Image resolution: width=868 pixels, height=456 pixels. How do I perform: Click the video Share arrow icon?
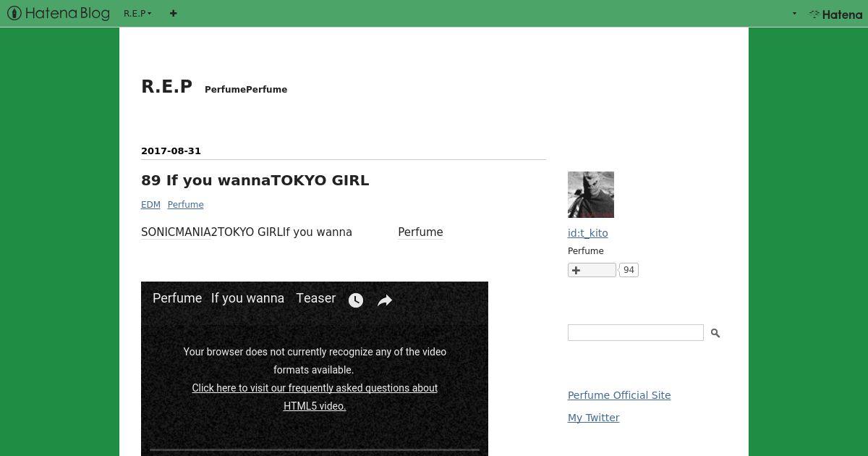pos(385,300)
